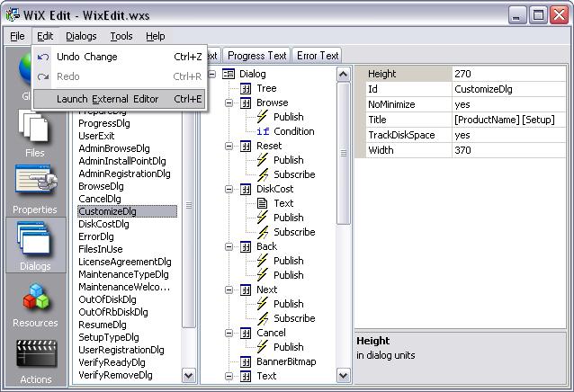Collapse the DiskCost tree node
The height and width of the screenshot is (392, 574).
tap(229, 189)
